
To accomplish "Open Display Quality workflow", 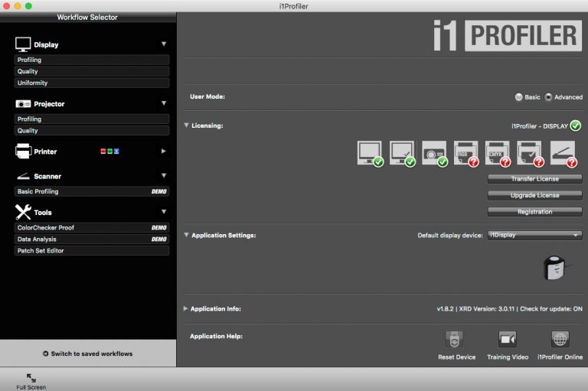I will [92, 71].
